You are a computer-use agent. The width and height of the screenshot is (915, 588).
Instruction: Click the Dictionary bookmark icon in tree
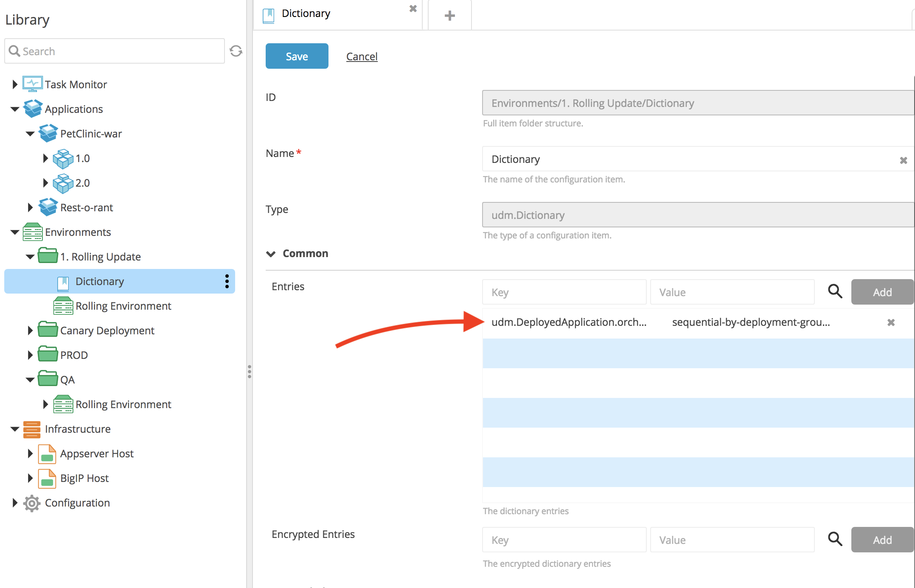[x=63, y=283]
